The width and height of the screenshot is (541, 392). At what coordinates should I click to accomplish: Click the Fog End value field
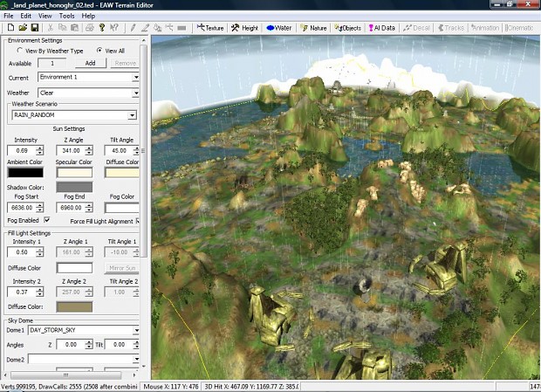(71, 208)
